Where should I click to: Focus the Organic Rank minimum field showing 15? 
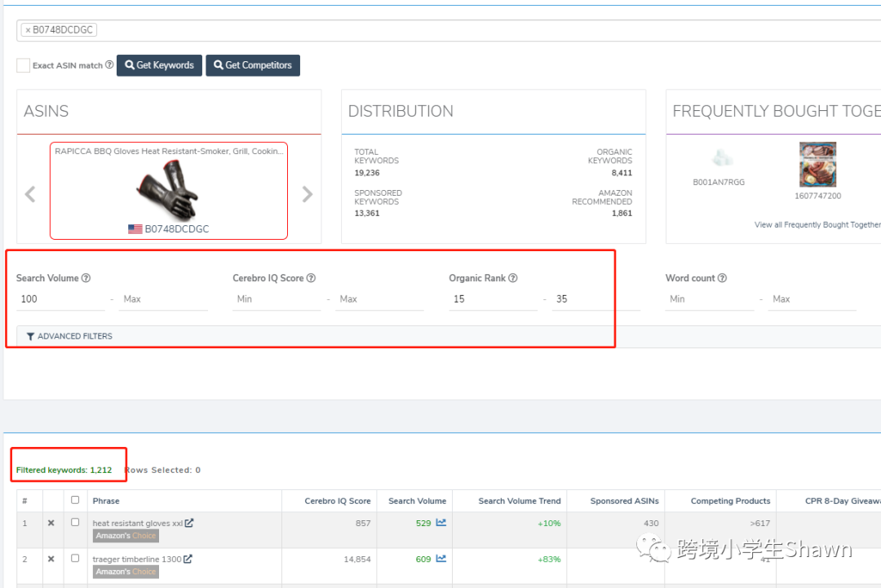[493, 299]
